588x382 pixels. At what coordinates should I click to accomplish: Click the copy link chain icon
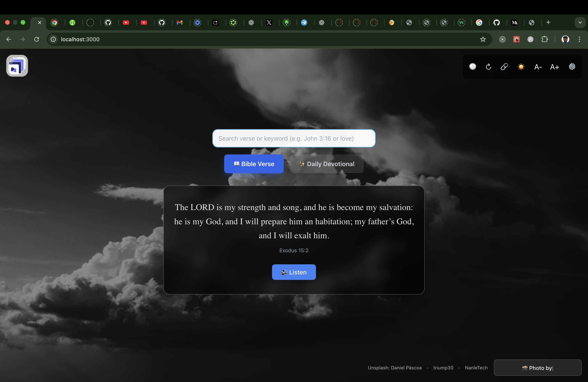click(504, 67)
